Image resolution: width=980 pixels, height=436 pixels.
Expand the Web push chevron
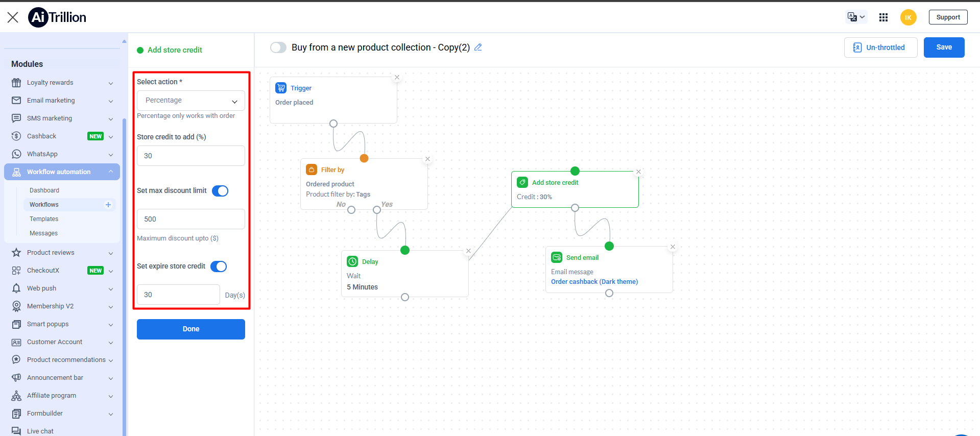point(111,289)
